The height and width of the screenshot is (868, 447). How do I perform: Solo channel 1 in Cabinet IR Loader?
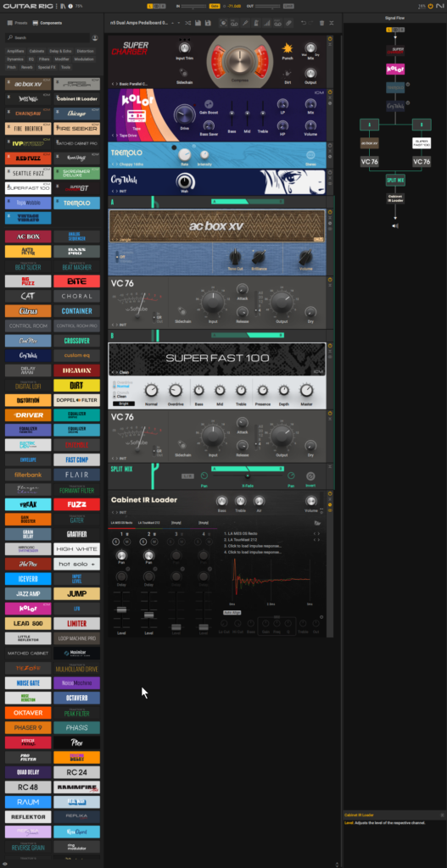click(x=117, y=542)
